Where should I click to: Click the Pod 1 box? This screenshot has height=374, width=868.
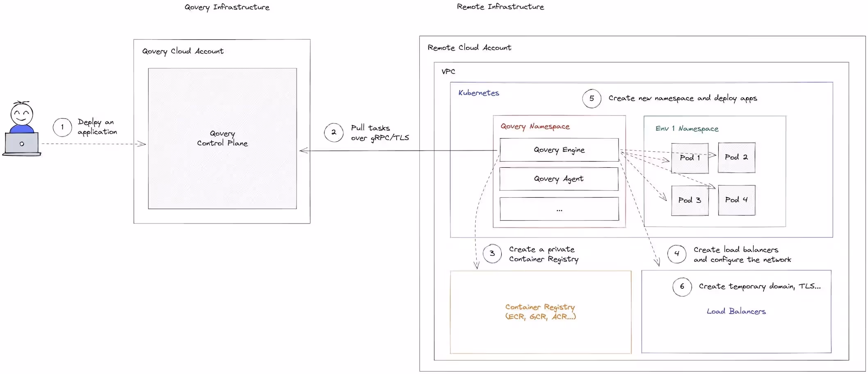tap(690, 158)
